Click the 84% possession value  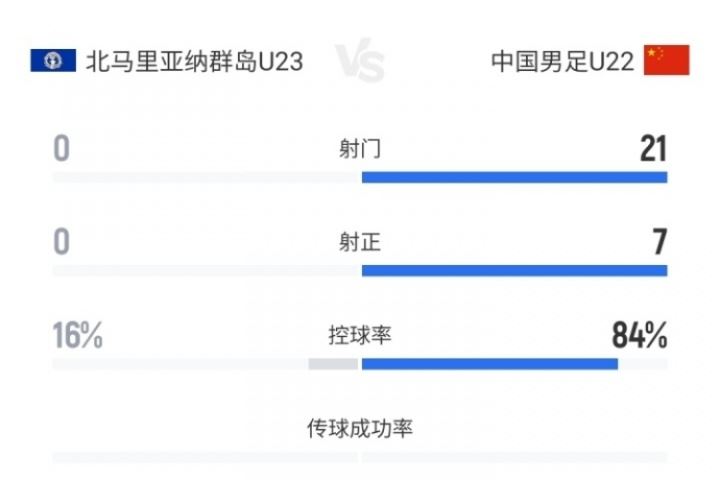pos(639,336)
